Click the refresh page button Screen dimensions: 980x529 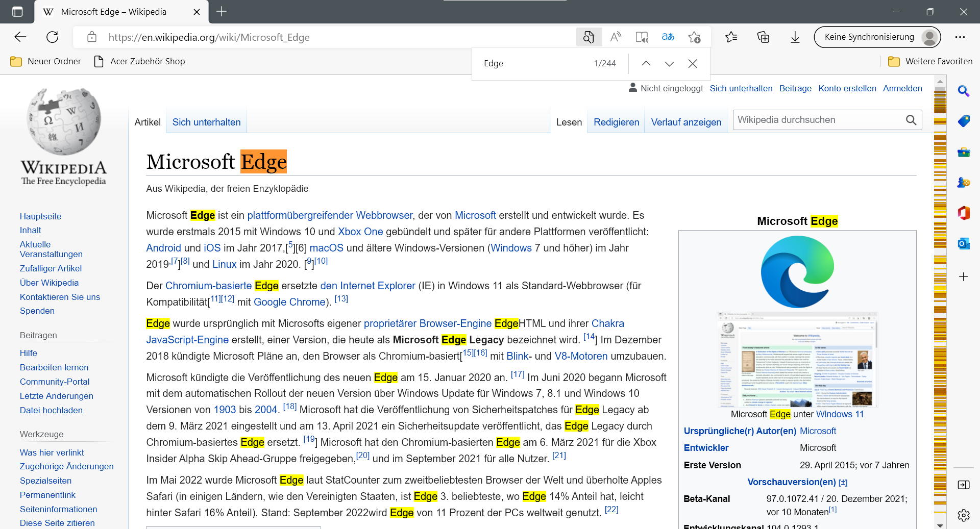click(53, 37)
